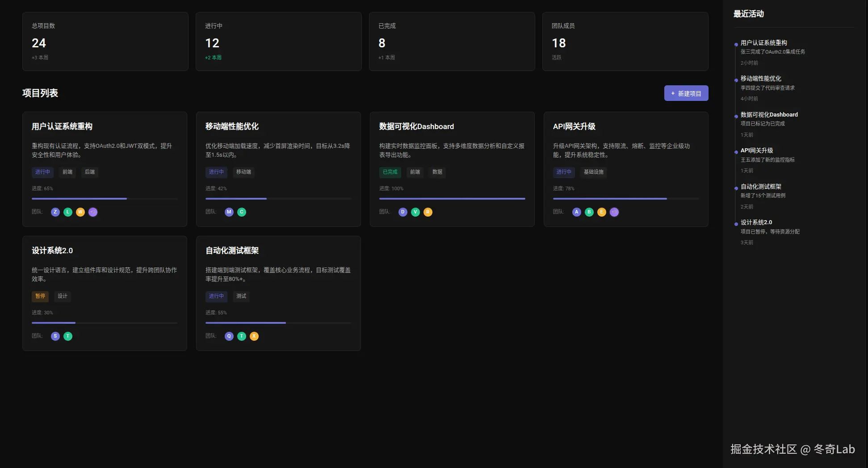
Task: Click the 项目列表 section heading
Action: coord(40,93)
